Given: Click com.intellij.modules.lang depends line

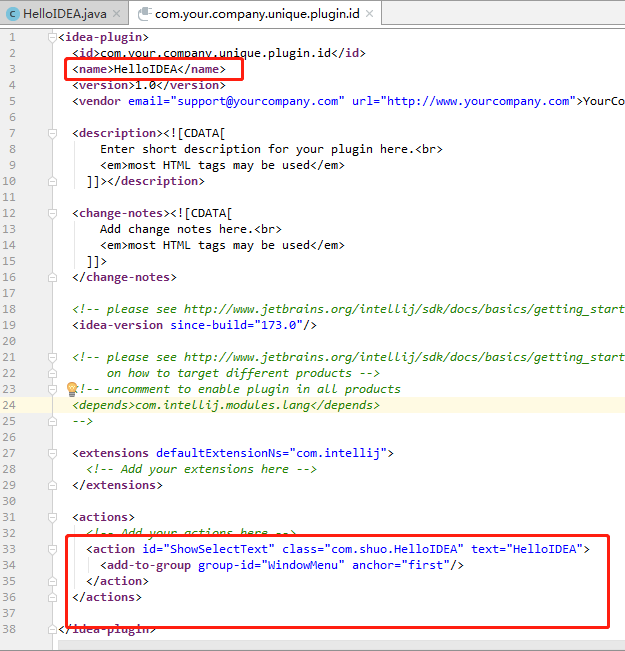Looking at the screenshot, I should pos(226,405).
